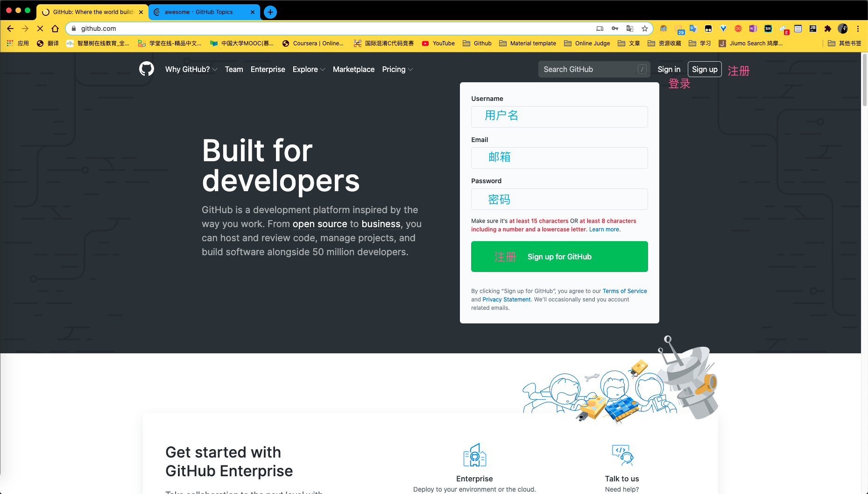This screenshot has height=494, width=868.
Task: Focus the Email input field
Action: (x=559, y=158)
